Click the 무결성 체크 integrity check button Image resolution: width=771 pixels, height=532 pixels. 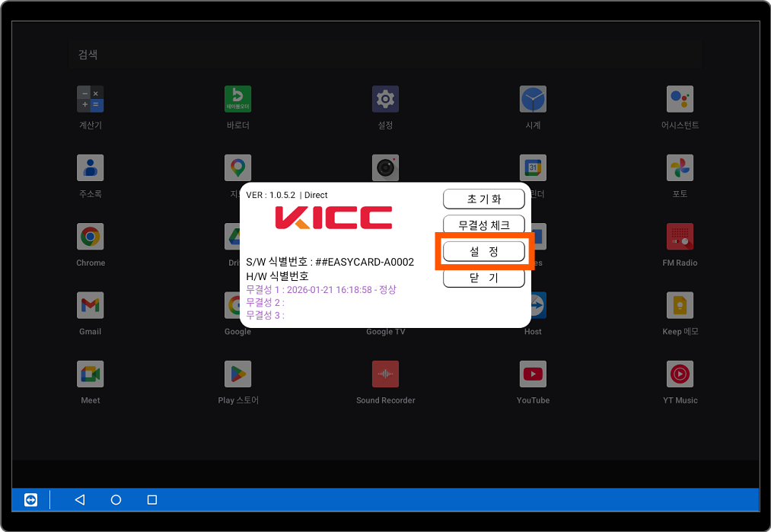click(x=484, y=225)
